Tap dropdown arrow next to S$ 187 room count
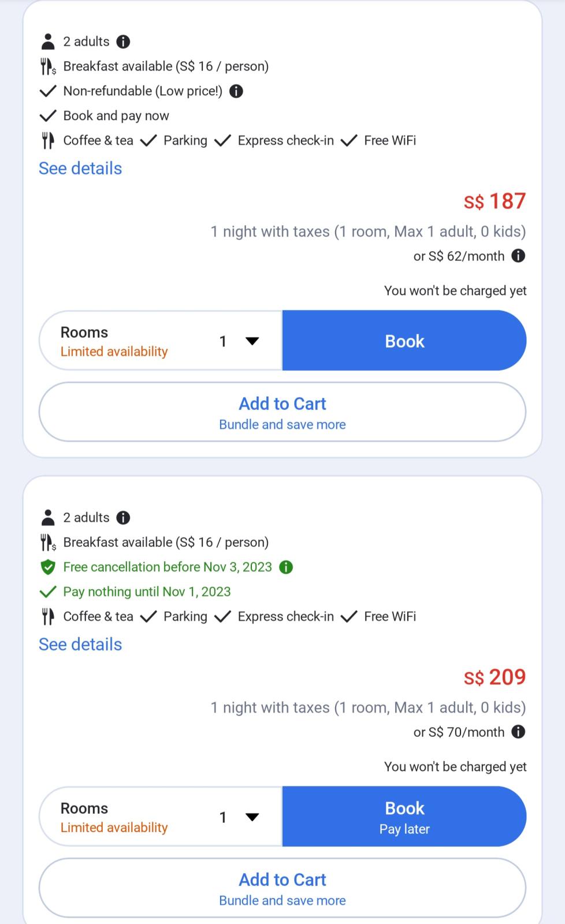This screenshot has width=565, height=924. [252, 341]
